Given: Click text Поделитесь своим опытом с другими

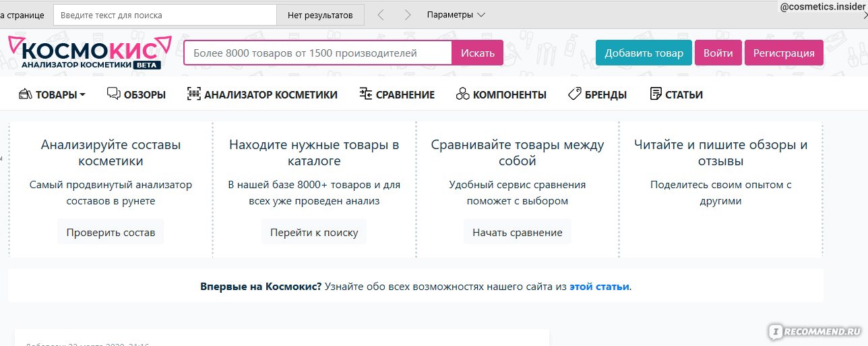Looking at the screenshot, I should pos(721,192).
